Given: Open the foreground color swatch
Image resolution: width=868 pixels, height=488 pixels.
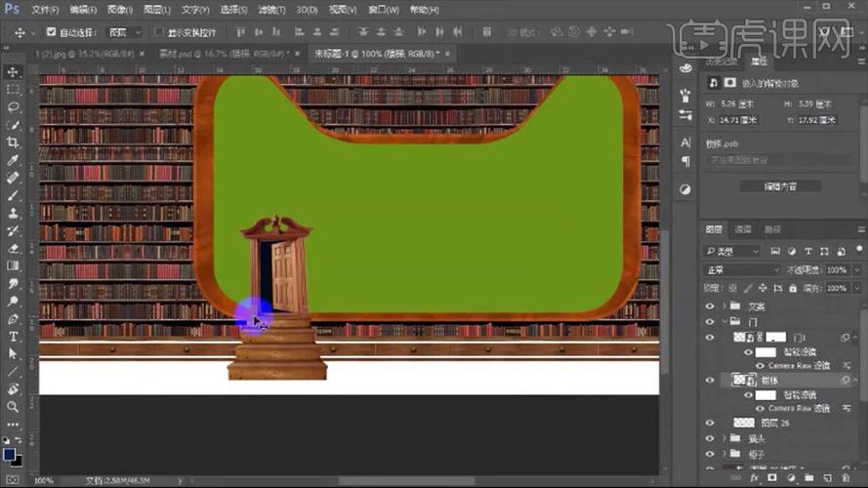Looking at the screenshot, I should tap(9, 454).
